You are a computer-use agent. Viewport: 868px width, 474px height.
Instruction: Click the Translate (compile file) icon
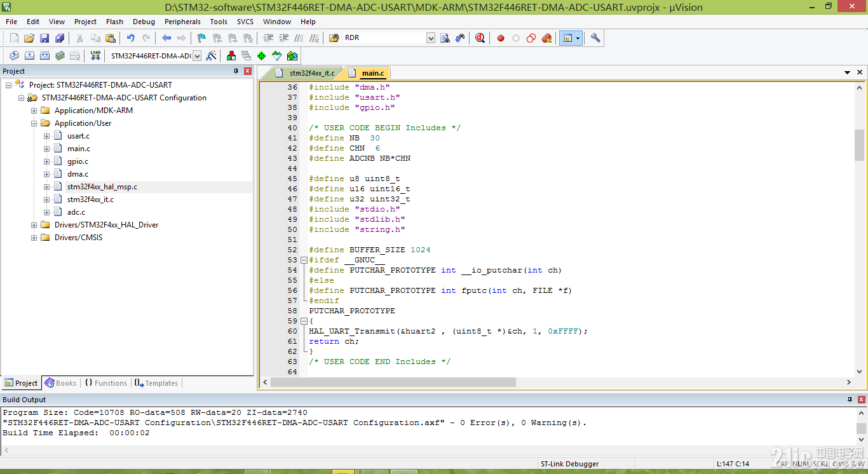[14, 56]
